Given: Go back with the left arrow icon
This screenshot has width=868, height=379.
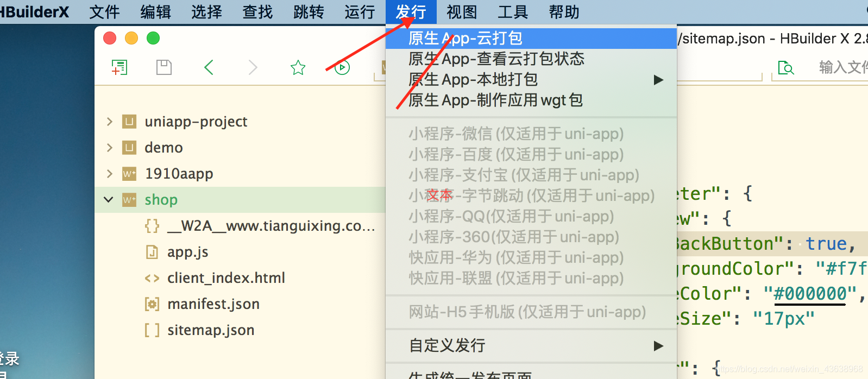Looking at the screenshot, I should 209,67.
